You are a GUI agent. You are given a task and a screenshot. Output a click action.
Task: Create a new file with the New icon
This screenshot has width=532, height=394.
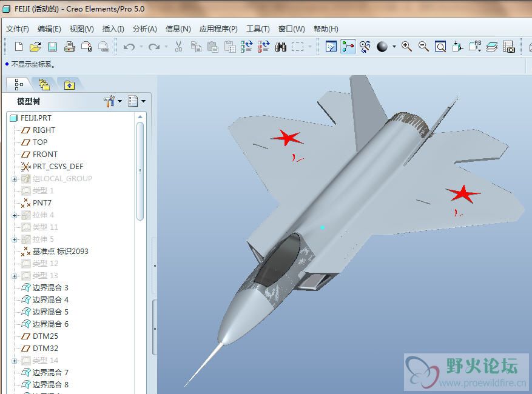19,47
